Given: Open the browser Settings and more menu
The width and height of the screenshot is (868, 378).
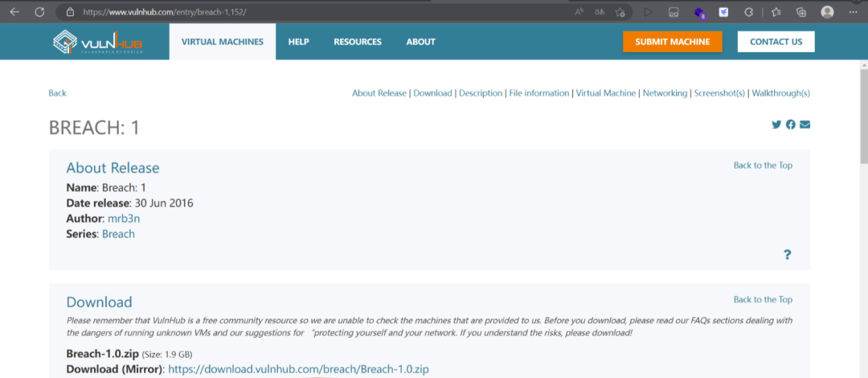Looking at the screenshot, I should click(x=853, y=11).
